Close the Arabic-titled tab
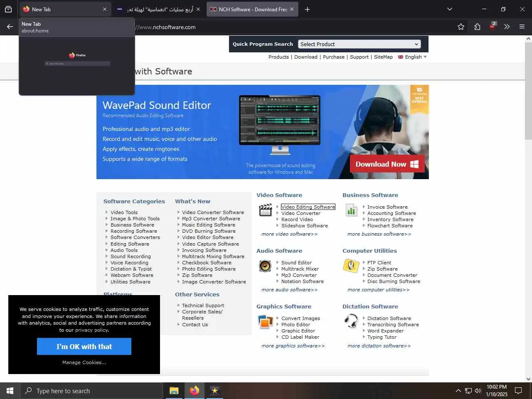 [x=198, y=9]
